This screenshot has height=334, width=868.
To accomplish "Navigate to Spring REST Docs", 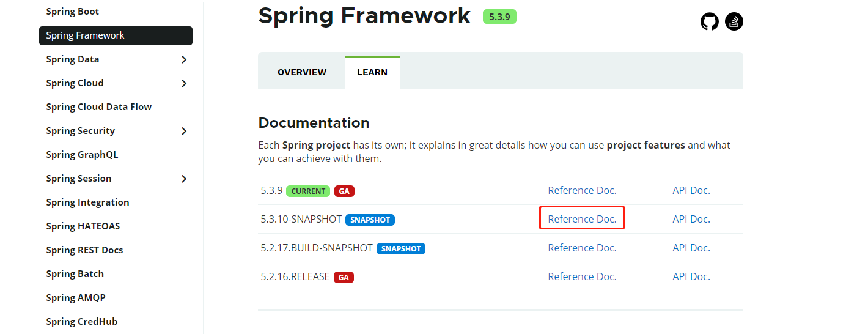I will coord(84,250).
